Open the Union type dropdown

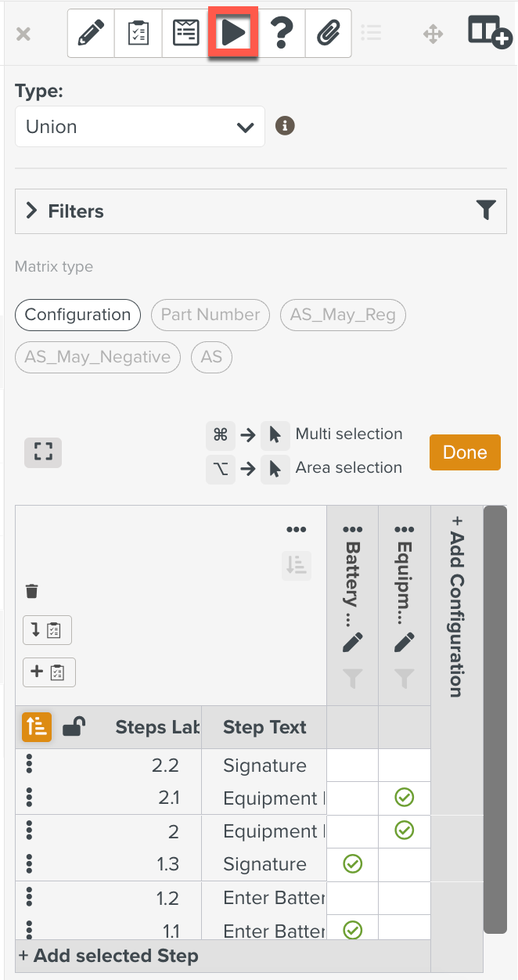(x=140, y=127)
